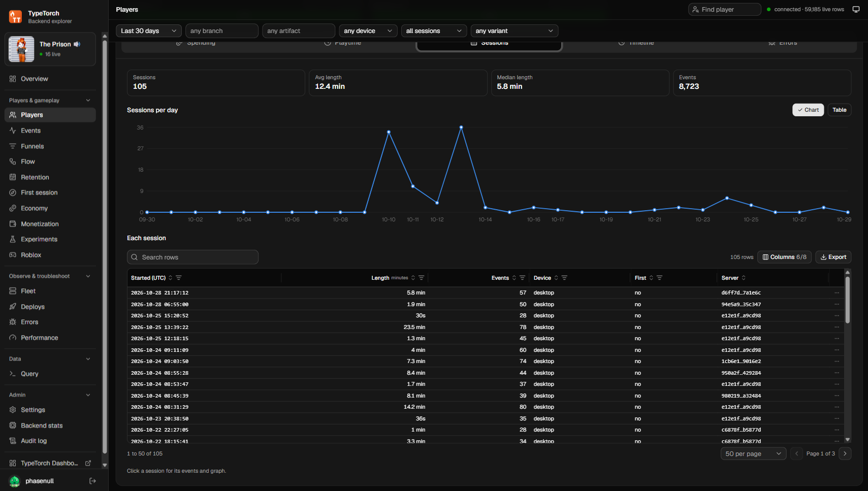This screenshot has width=868, height=491.
Task: Open the Events section in sidebar
Action: pyautogui.click(x=50, y=130)
